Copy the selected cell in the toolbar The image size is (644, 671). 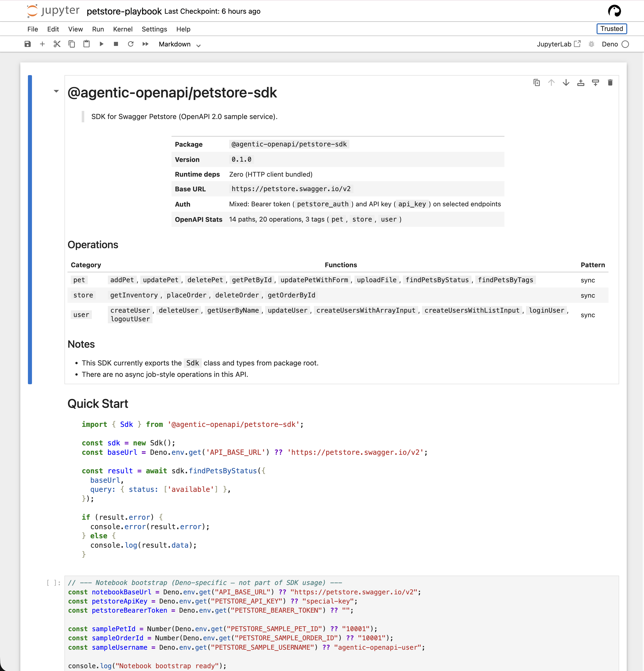click(72, 44)
